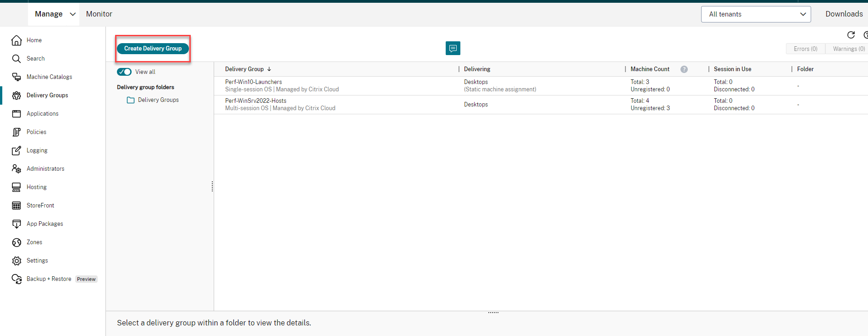Open Downloads in the top bar
Viewport: 868px width, 336px height.
(x=844, y=14)
